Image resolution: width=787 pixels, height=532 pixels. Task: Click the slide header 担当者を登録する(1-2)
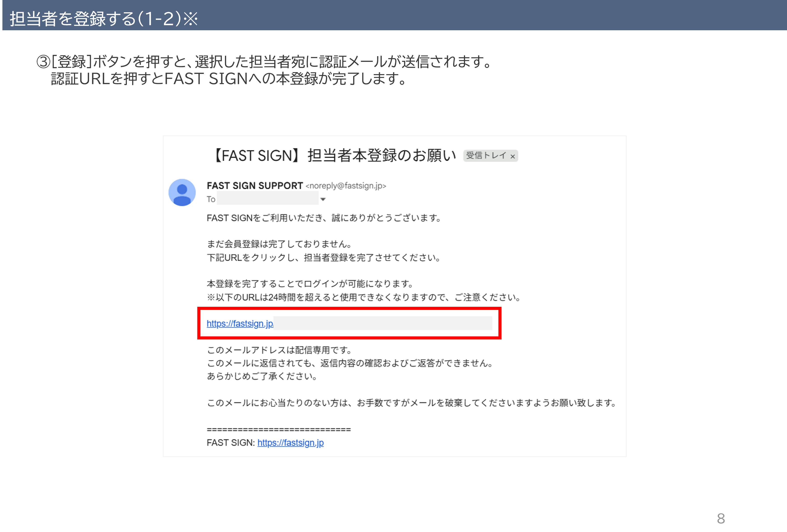click(104, 19)
